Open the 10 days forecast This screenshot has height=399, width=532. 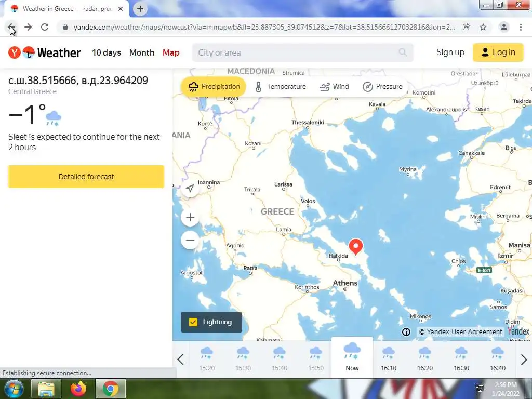click(107, 52)
